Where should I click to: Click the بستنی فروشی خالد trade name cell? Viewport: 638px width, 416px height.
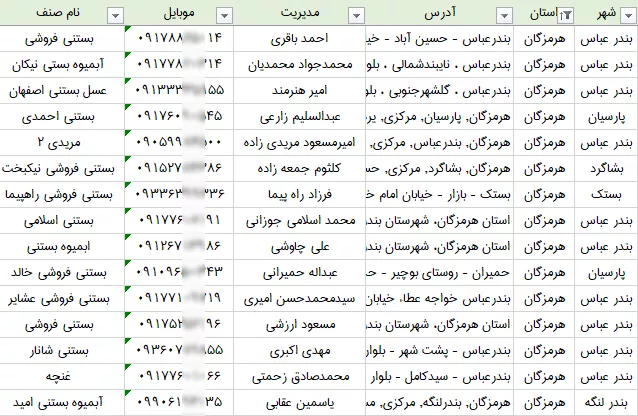[62, 273]
